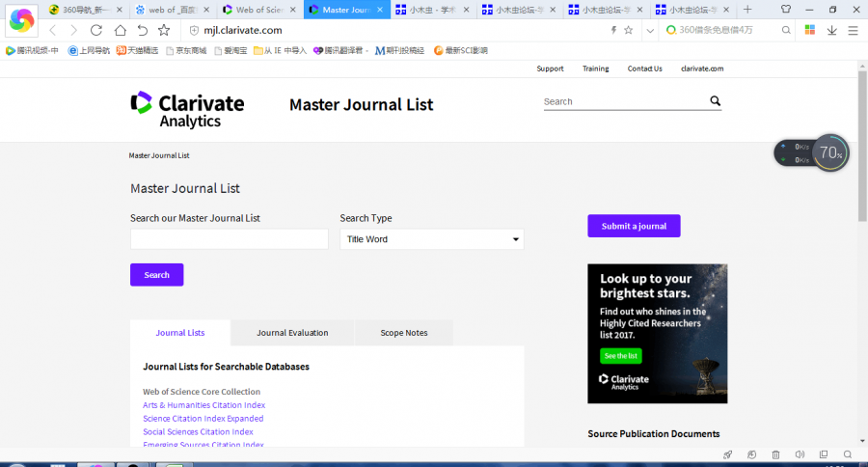Click the magnifier icon in site search
This screenshot has width=868, height=467.
[x=715, y=101]
